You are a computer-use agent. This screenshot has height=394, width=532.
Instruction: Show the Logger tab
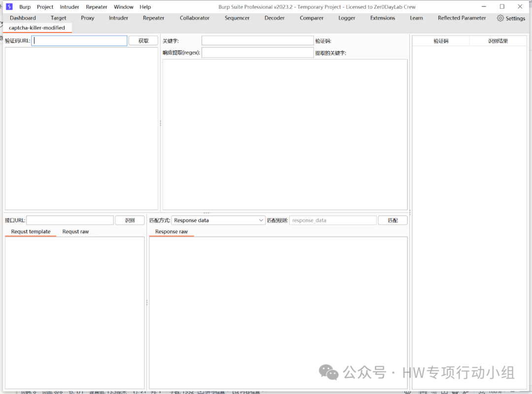347,18
